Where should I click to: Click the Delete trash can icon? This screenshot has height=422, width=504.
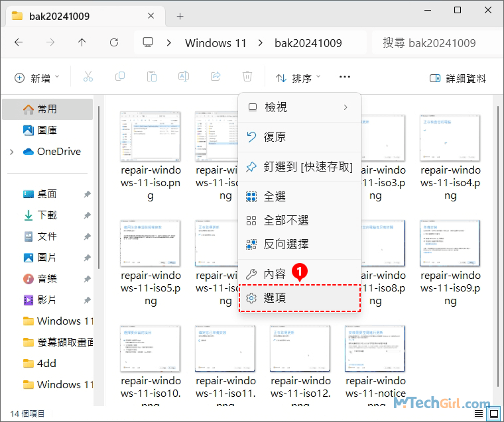[x=247, y=78]
